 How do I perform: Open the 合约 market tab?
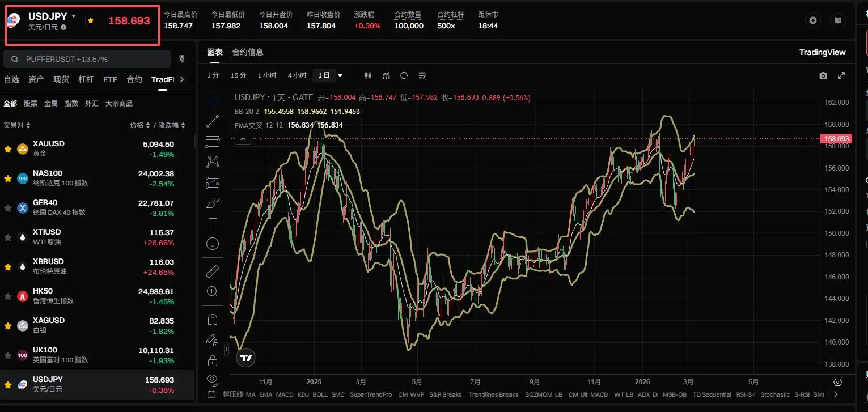[x=134, y=79]
